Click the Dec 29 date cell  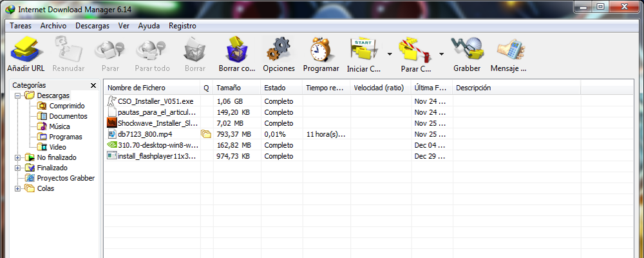click(429, 156)
